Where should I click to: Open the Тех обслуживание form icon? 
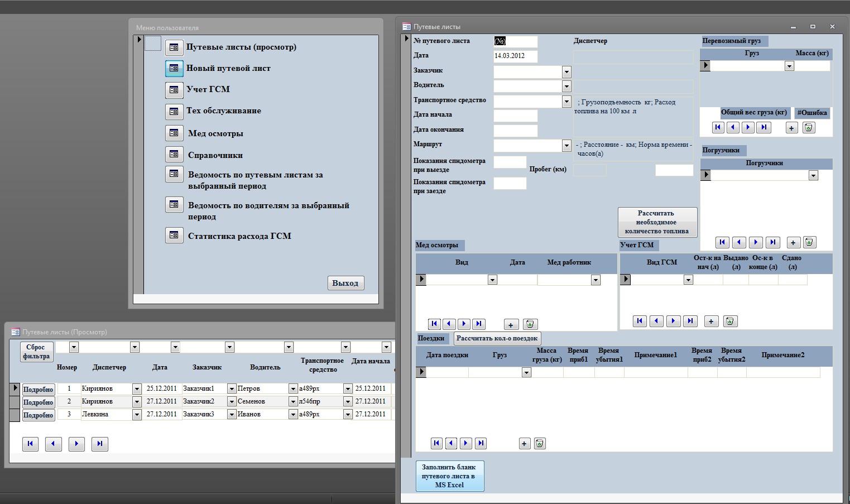click(x=174, y=112)
